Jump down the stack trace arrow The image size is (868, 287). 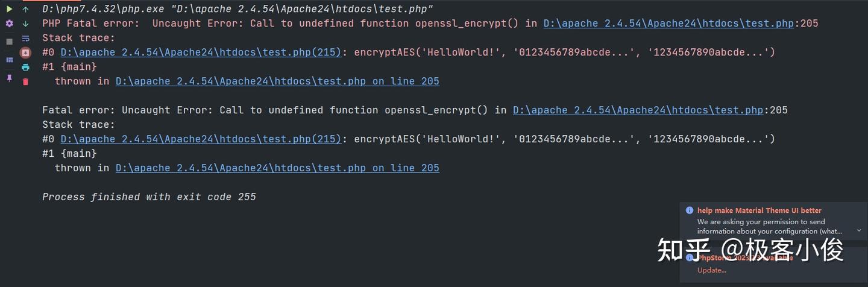coord(25,24)
